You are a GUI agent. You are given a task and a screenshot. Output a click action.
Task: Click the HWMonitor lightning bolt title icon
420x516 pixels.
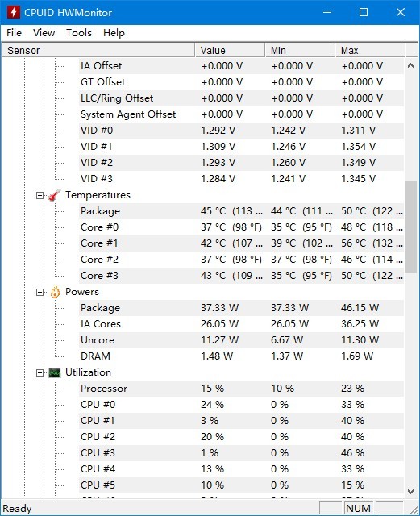(14, 12)
